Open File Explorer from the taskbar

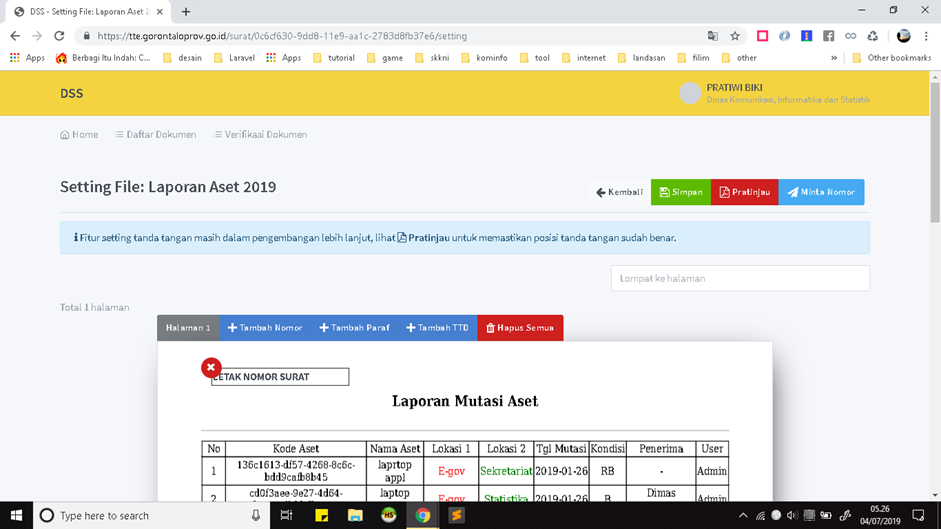click(355, 516)
